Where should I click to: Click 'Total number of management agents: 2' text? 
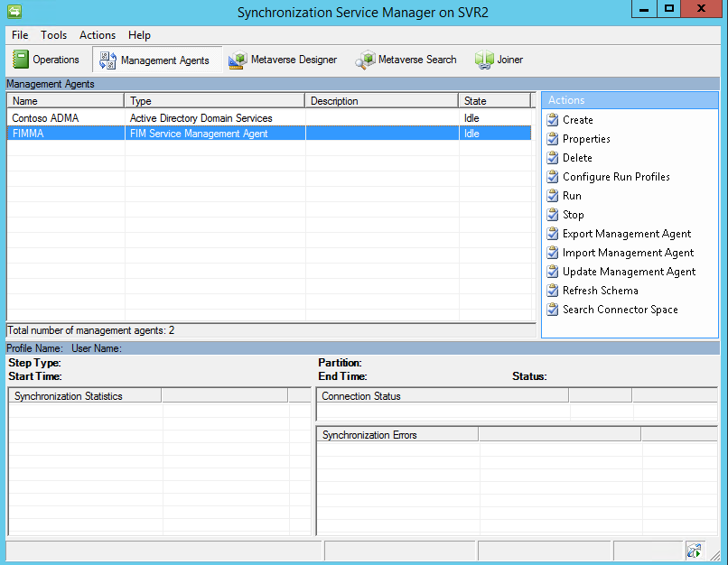91,330
